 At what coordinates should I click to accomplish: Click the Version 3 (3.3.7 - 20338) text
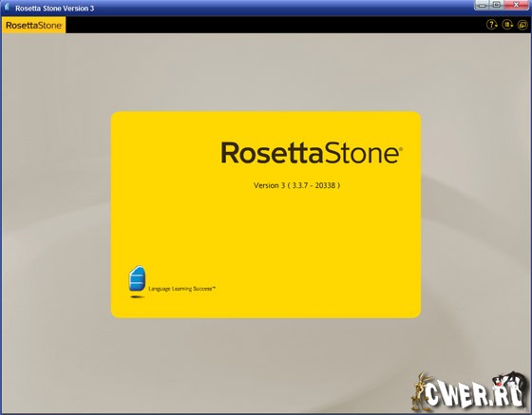pos(296,185)
